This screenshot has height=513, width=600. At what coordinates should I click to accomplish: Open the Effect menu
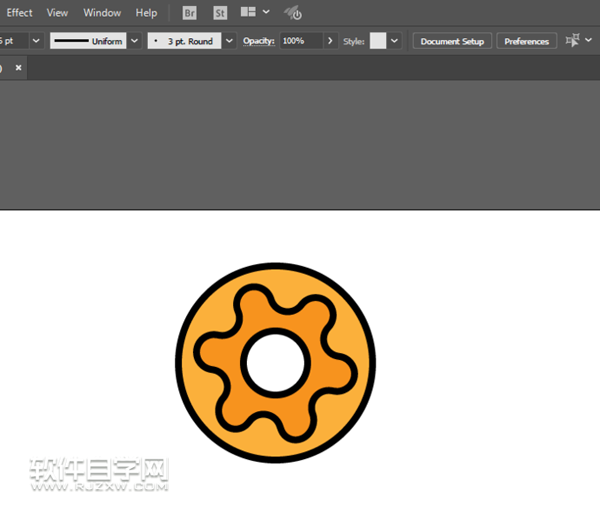coord(19,13)
